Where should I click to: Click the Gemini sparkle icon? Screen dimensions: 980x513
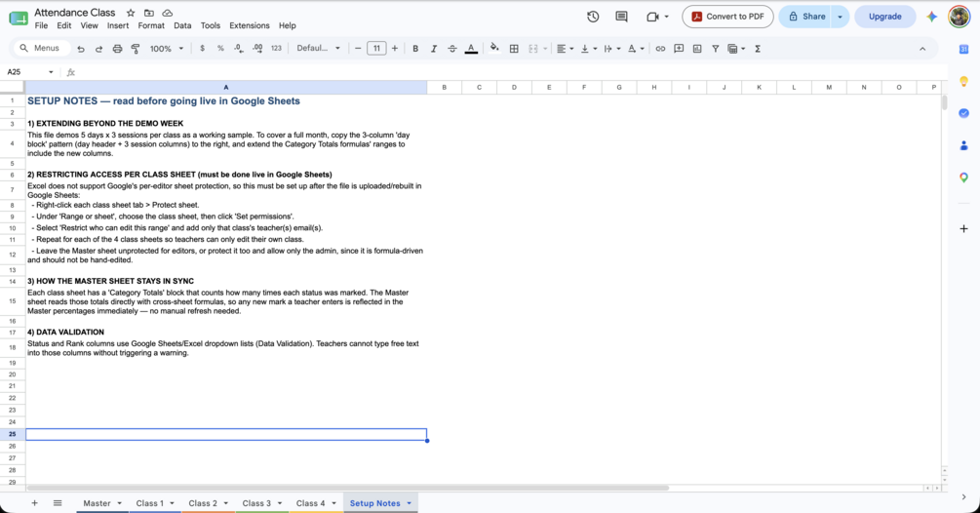point(932,17)
